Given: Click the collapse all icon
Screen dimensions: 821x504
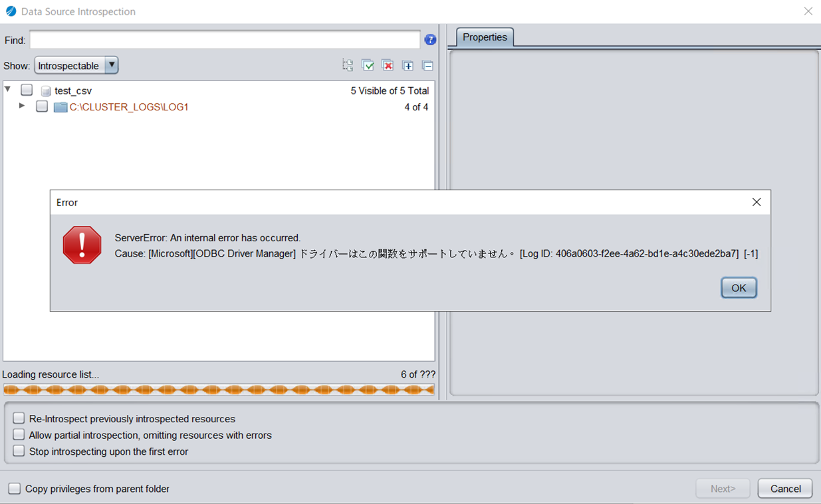Looking at the screenshot, I should 428,65.
